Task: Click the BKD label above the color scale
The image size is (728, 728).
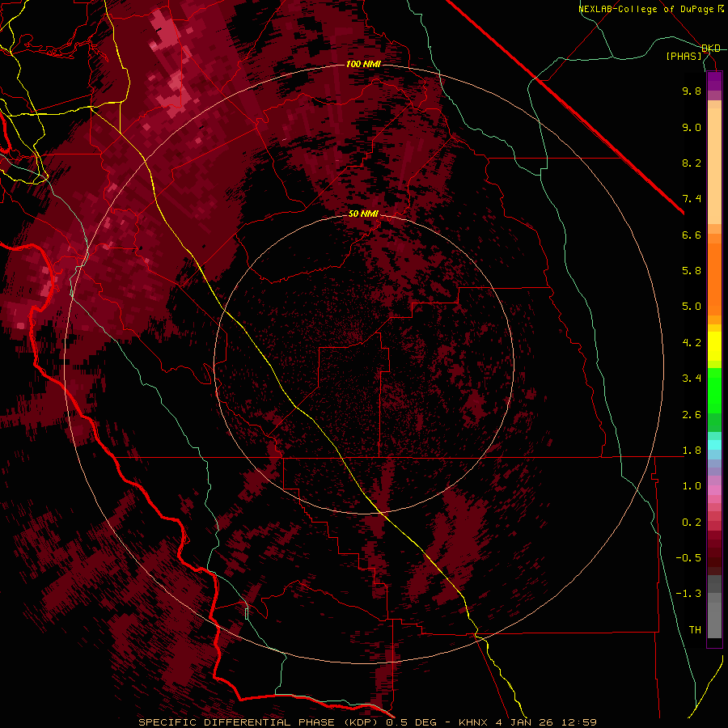Action: pos(711,49)
